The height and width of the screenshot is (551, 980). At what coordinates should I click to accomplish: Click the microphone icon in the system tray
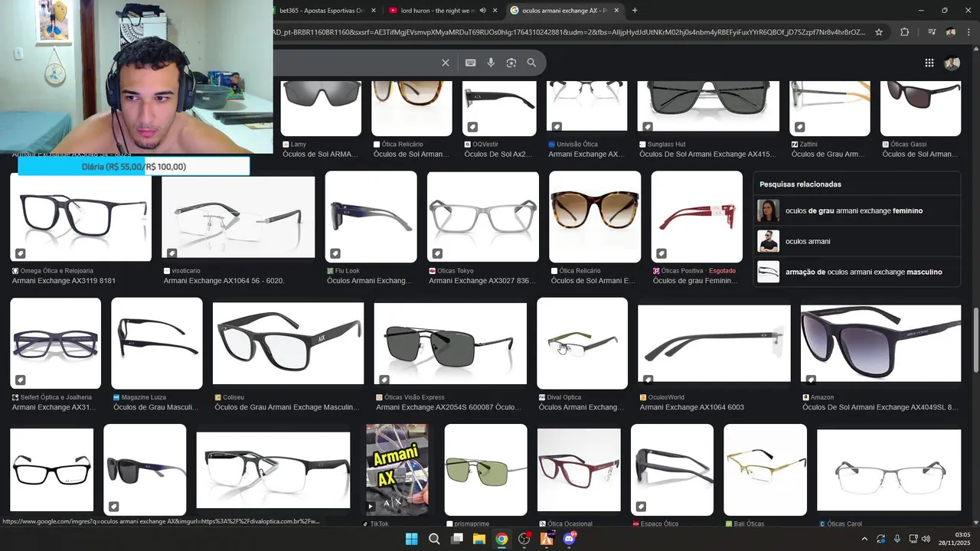(x=897, y=539)
